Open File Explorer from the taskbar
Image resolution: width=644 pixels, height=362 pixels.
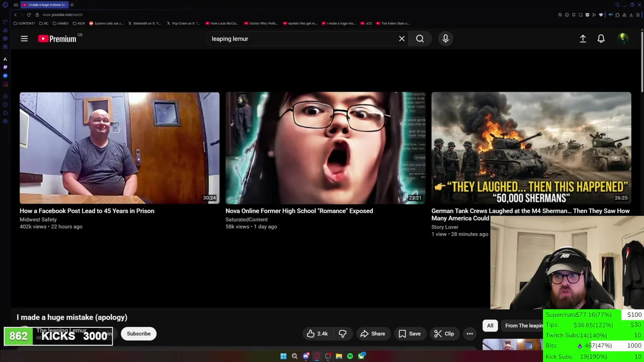(x=339, y=356)
